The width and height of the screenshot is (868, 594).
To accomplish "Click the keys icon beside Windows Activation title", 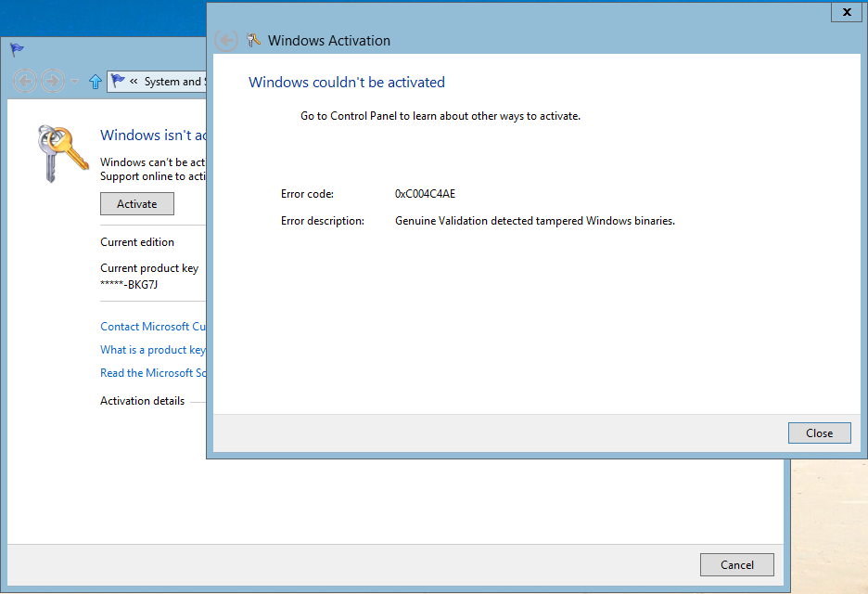I will point(253,40).
